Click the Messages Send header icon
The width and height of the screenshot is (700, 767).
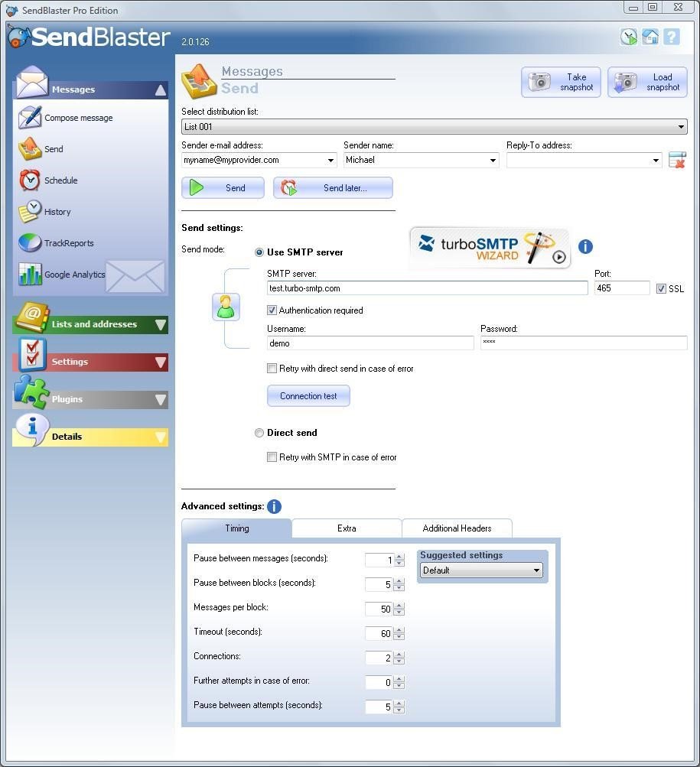[x=199, y=81]
